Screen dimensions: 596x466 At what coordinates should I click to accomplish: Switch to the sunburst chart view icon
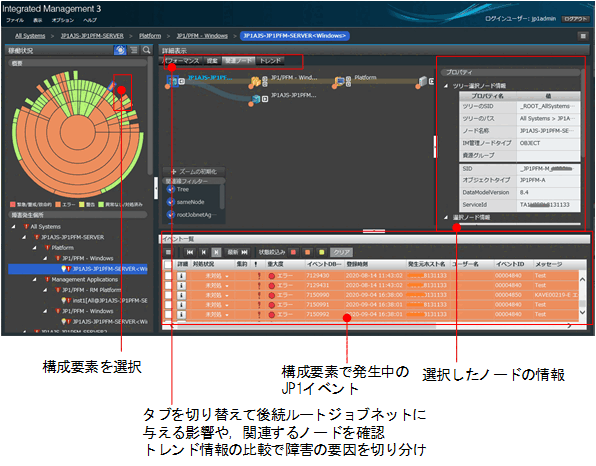click(120, 50)
